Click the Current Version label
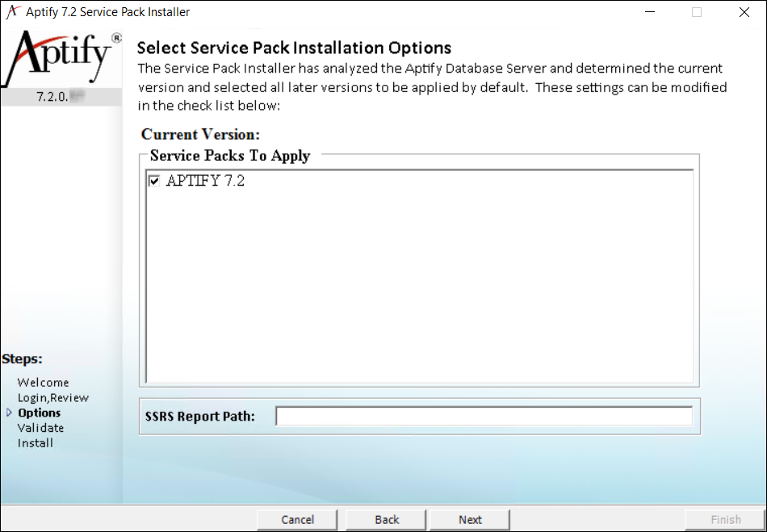This screenshot has width=767, height=532. pos(200,134)
